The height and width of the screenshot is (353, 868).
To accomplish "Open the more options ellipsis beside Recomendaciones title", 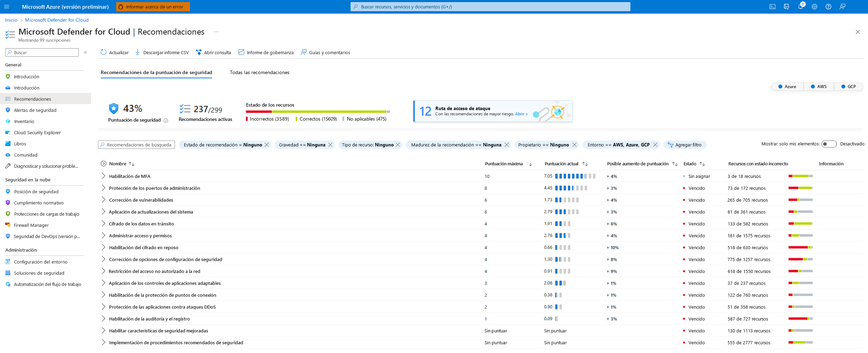I will click(x=216, y=32).
